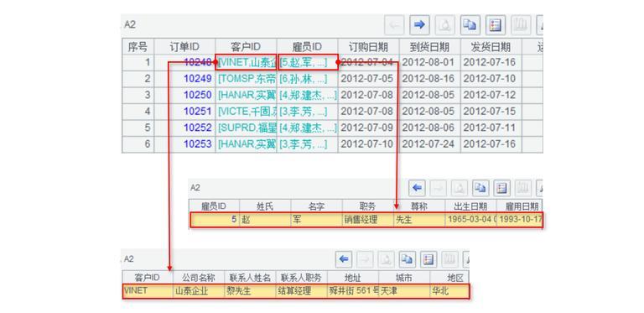Click the 名字 header in employee table
The width and height of the screenshot is (644, 313).
click(316, 206)
